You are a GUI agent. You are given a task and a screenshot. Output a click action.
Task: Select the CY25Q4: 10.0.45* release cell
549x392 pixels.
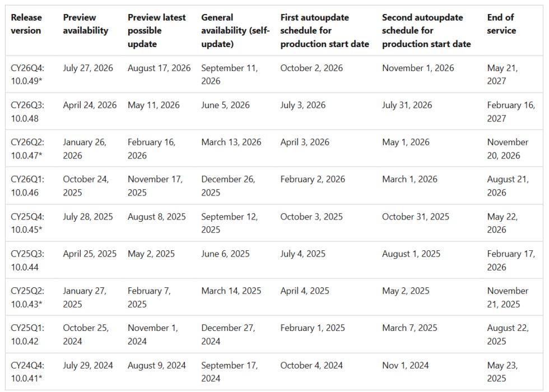pyautogui.click(x=27, y=223)
